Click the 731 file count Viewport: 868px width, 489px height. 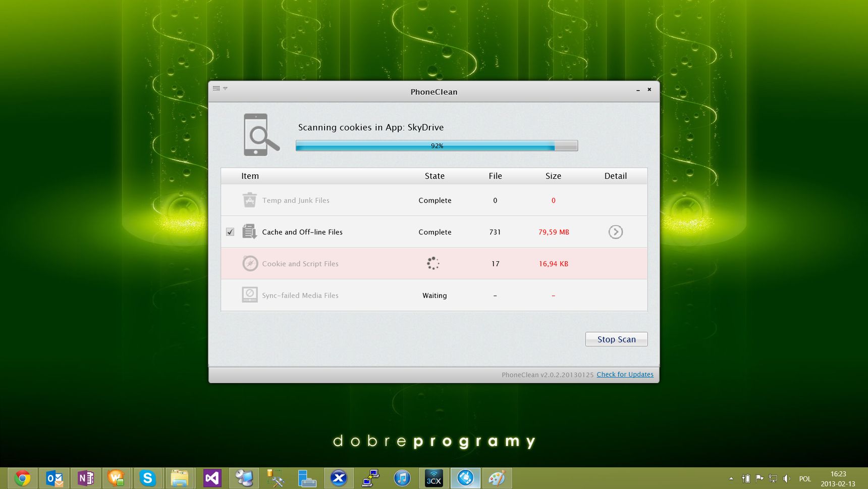click(x=495, y=232)
